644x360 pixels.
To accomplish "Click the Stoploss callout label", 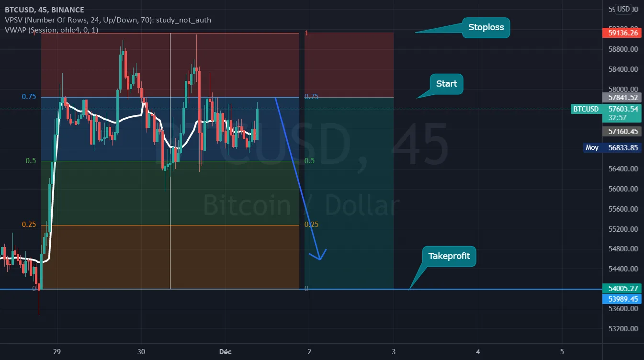I will (486, 27).
